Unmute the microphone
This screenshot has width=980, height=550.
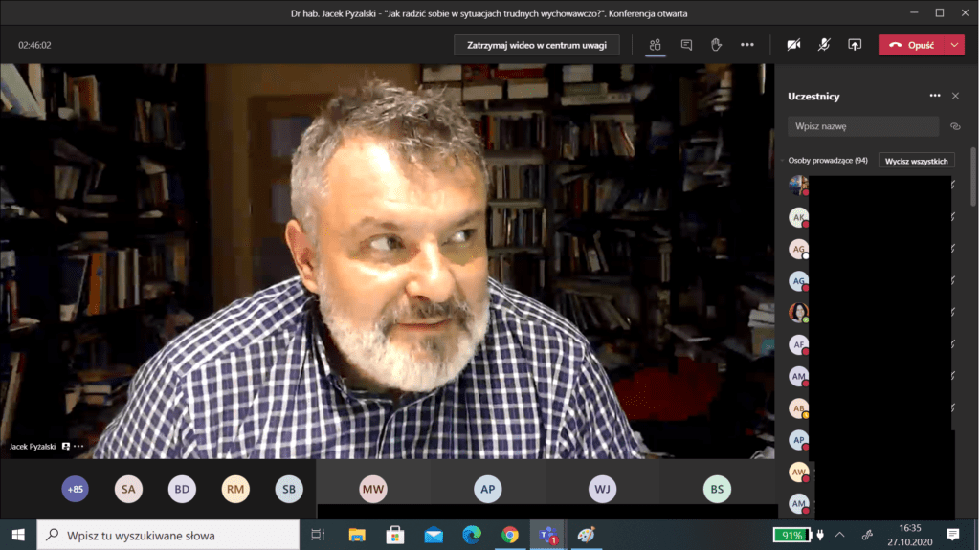(824, 45)
